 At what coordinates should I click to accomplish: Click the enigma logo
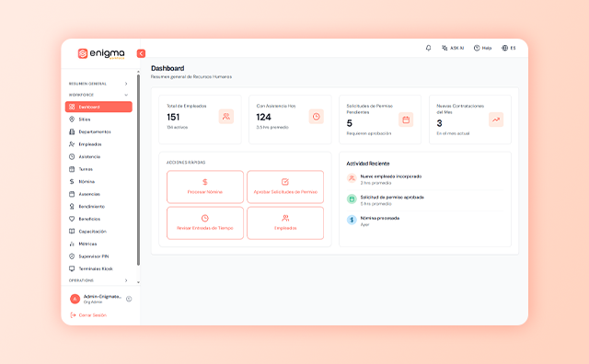[x=101, y=53]
